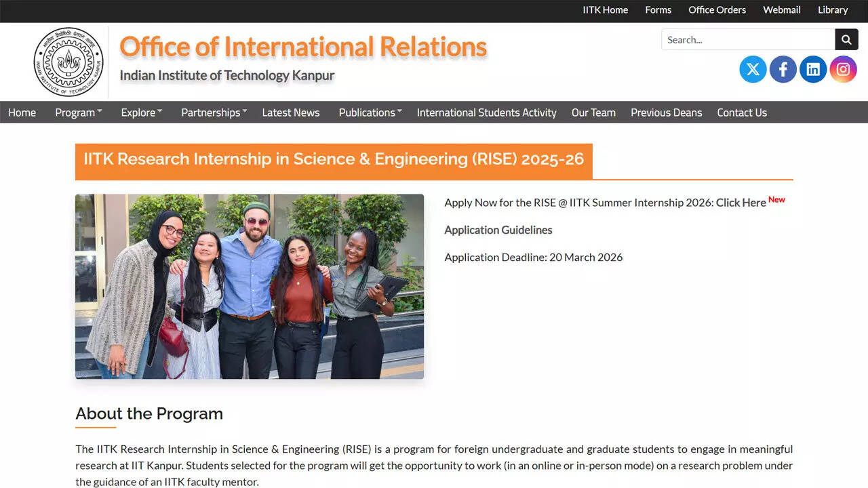Screen dimensions: 868x488
Task: Click 'Application Deadline: 20 March 2026' text
Action: (x=534, y=257)
